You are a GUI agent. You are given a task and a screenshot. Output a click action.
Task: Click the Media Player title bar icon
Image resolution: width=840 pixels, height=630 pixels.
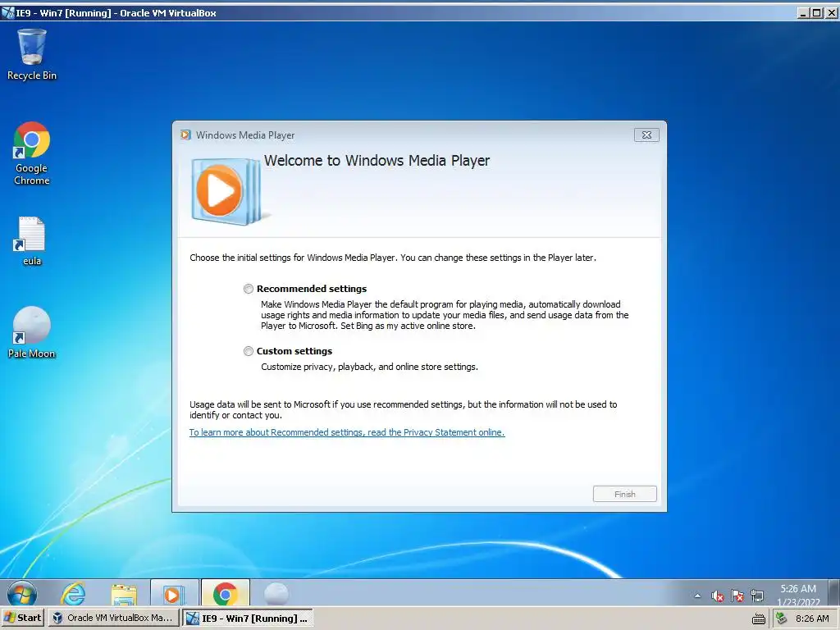(185, 135)
